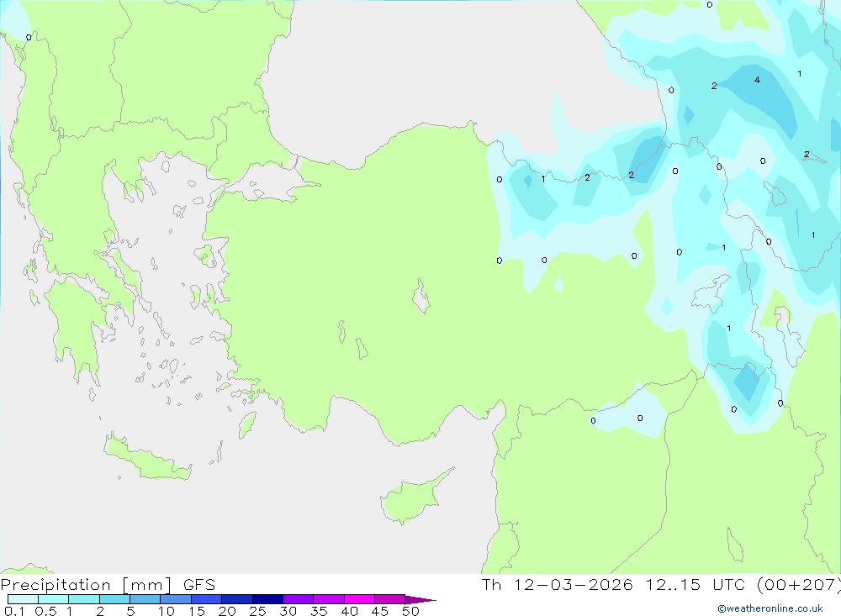Click the '(00+207)' forecast offset text

(799, 585)
